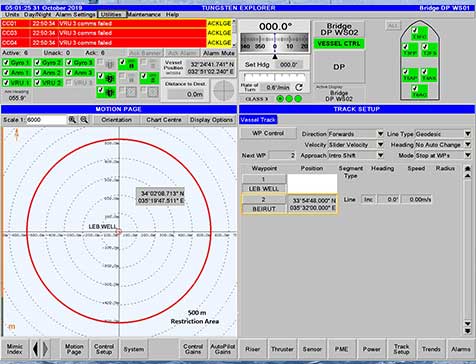
Task: Click the waypoint list double-up arrow icon
Action: [x=468, y=168]
